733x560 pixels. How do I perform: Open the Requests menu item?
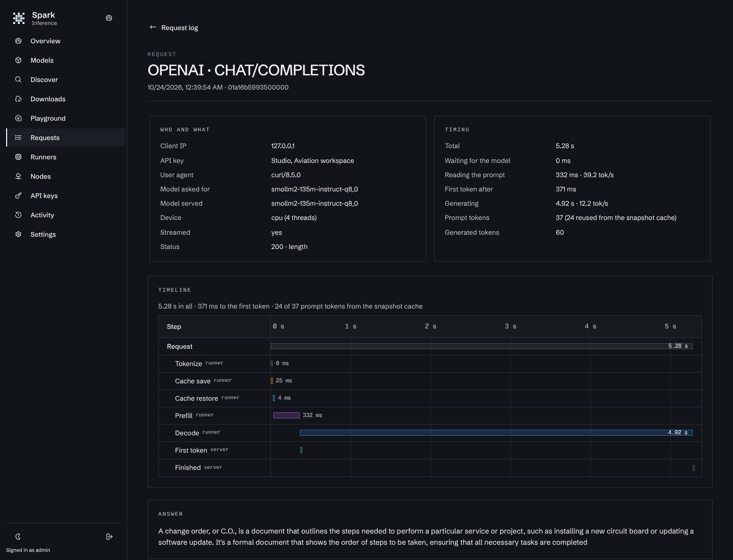pyautogui.click(x=66, y=137)
